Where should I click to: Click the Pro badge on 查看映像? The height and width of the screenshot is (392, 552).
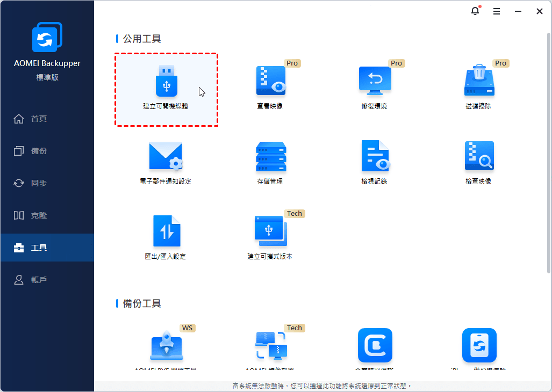[292, 63]
